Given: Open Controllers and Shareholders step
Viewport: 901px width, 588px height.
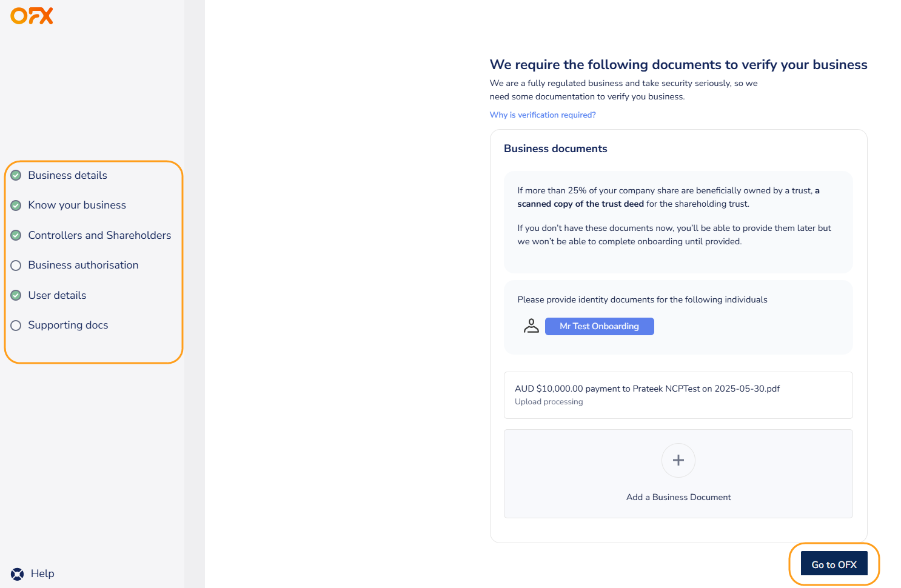Looking at the screenshot, I should 99,235.
